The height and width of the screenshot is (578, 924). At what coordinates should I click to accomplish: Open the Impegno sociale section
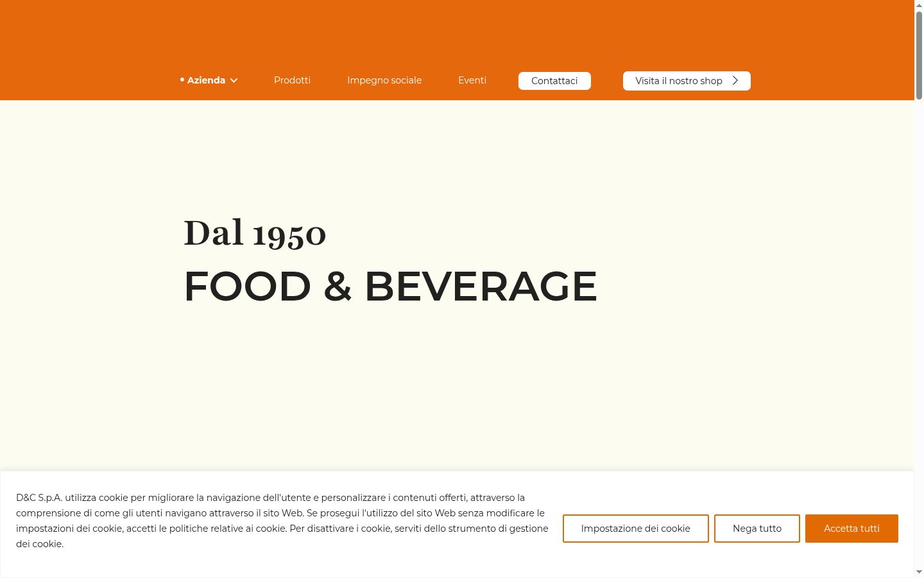384,80
